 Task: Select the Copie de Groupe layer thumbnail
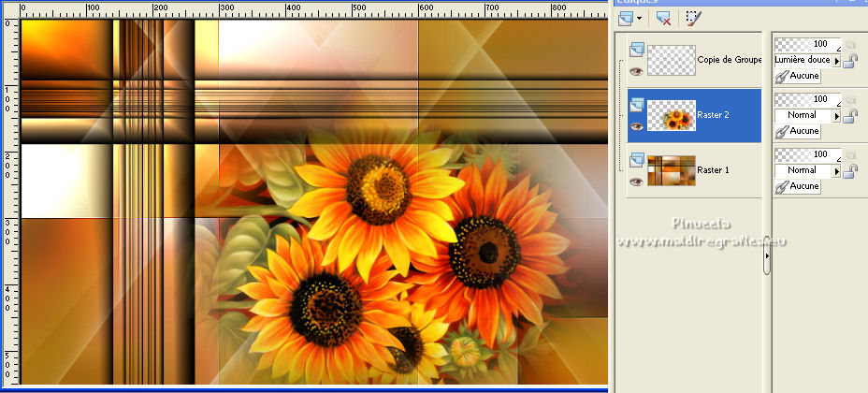[x=672, y=60]
